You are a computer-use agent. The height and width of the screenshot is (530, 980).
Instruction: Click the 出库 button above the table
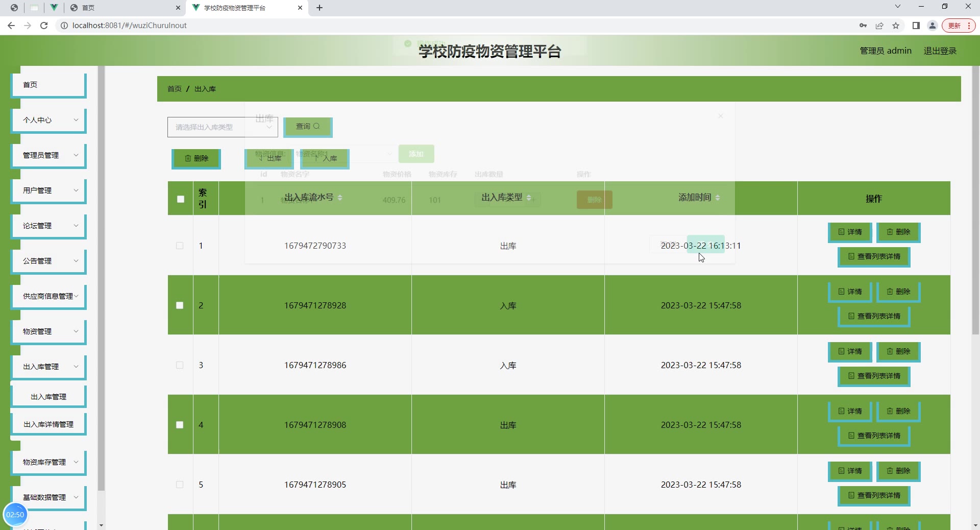(x=269, y=159)
